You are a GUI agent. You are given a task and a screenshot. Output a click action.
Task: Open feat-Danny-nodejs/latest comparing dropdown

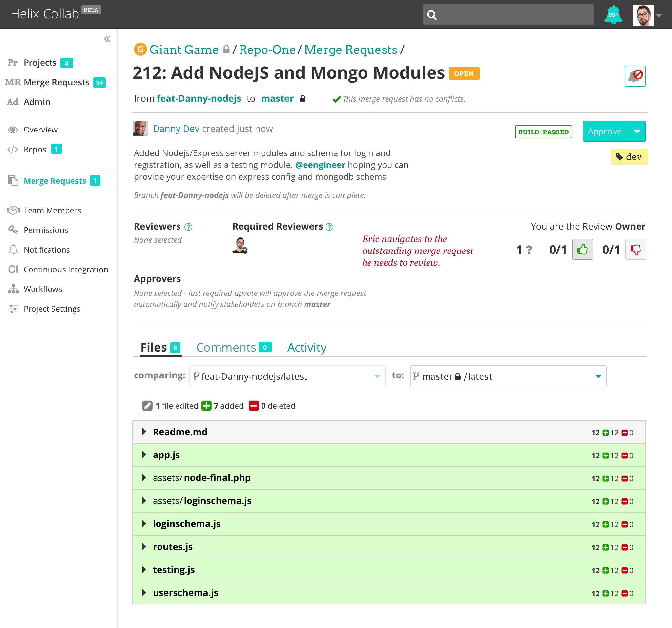[287, 376]
